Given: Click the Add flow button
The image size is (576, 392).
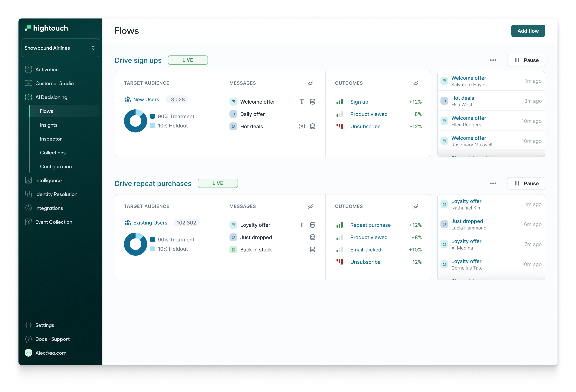Looking at the screenshot, I should coord(528,31).
